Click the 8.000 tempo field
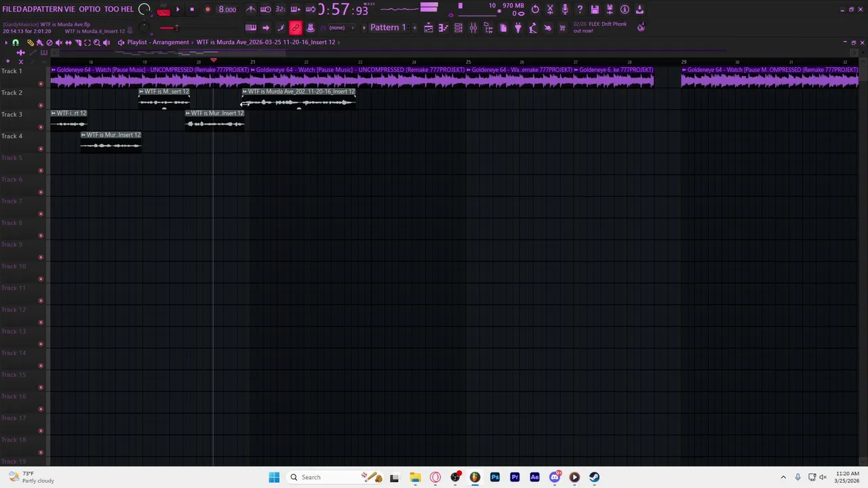Image resolution: width=868 pixels, height=488 pixels. [227, 9]
